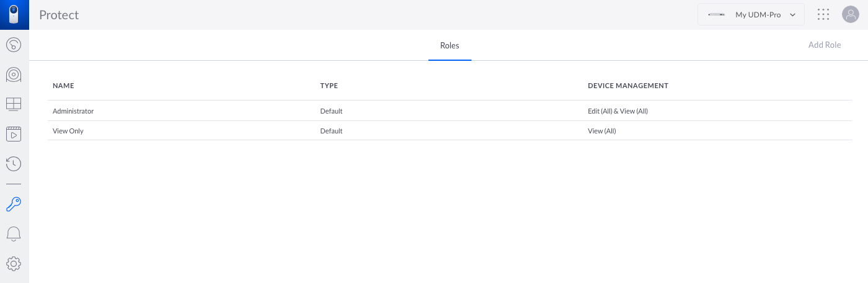Open the cameras devices icon in sidebar
The width and height of the screenshot is (868, 283).
(14, 75)
